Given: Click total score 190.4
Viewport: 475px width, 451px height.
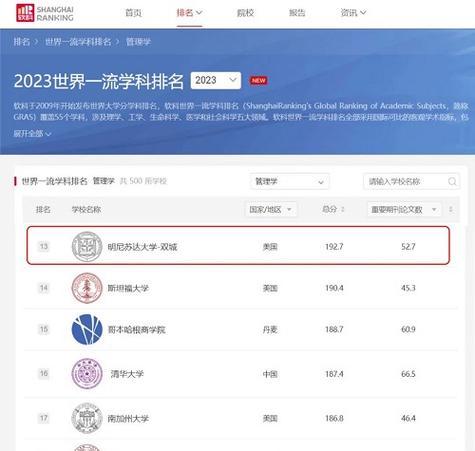Looking at the screenshot, I should [334, 288].
